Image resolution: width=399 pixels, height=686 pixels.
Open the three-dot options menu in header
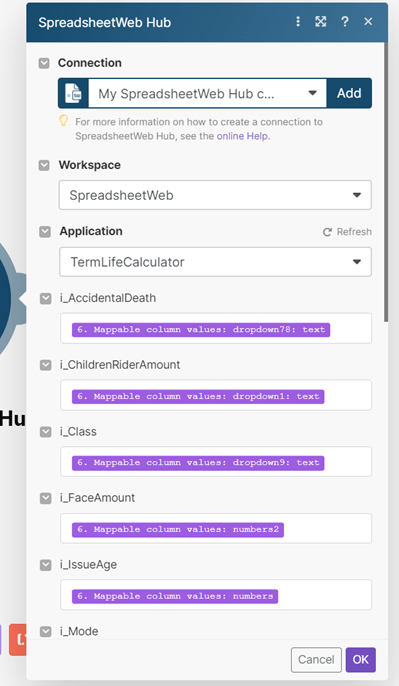(x=298, y=21)
